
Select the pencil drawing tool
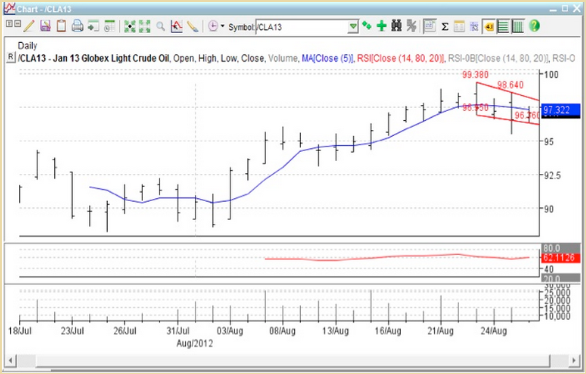point(29,26)
